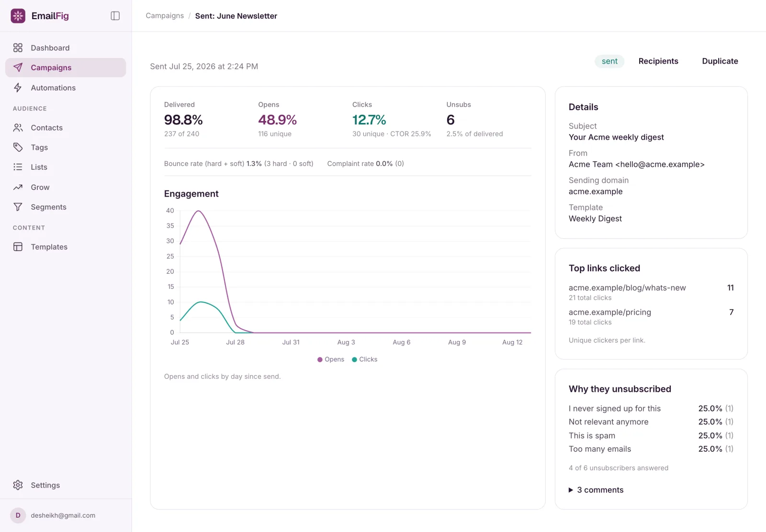Click the 'Complaint rate 0.0%' text
The width and height of the screenshot is (766, 532).
pos(360,164)
